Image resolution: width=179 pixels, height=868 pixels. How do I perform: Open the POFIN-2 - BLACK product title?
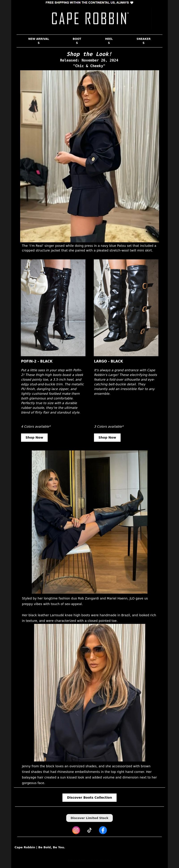(37, 361)
